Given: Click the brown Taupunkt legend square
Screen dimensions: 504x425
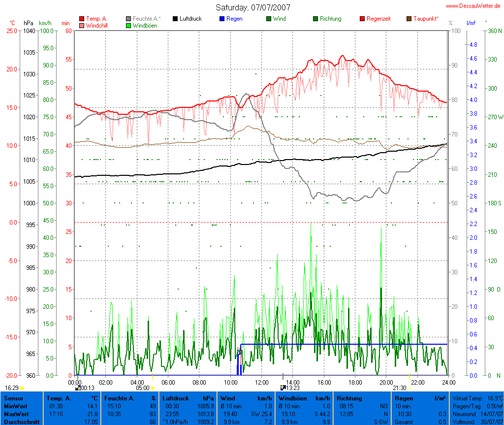Looking at the screenshot, I should coord(409,19).
